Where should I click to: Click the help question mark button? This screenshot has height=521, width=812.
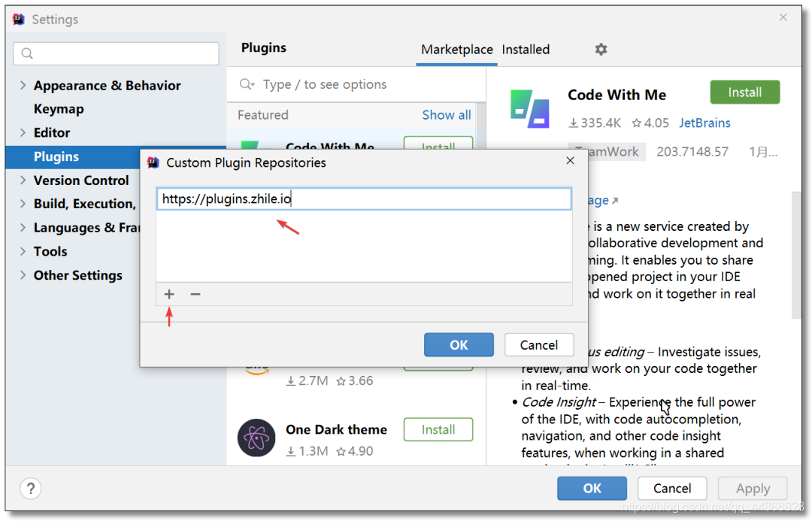click(x=31, y=489)
